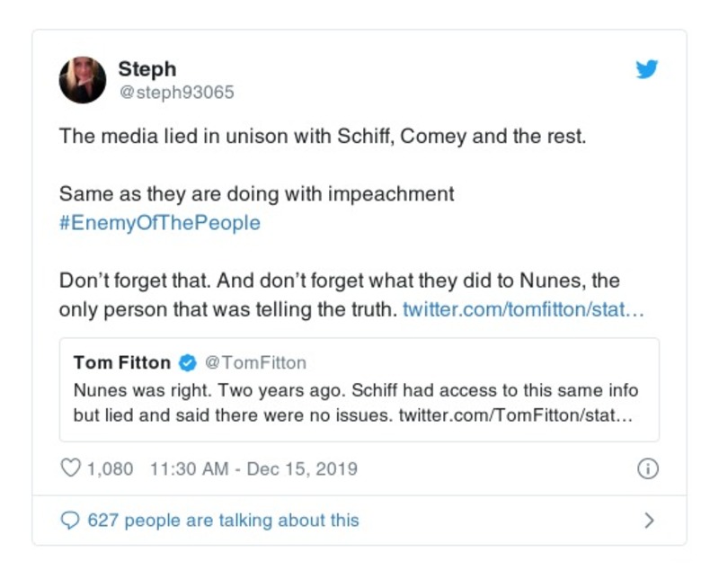Viewport: 719px width, 588px height.
Task: Click "627 people are talking about this"
Action: click(x=223, y=520)
